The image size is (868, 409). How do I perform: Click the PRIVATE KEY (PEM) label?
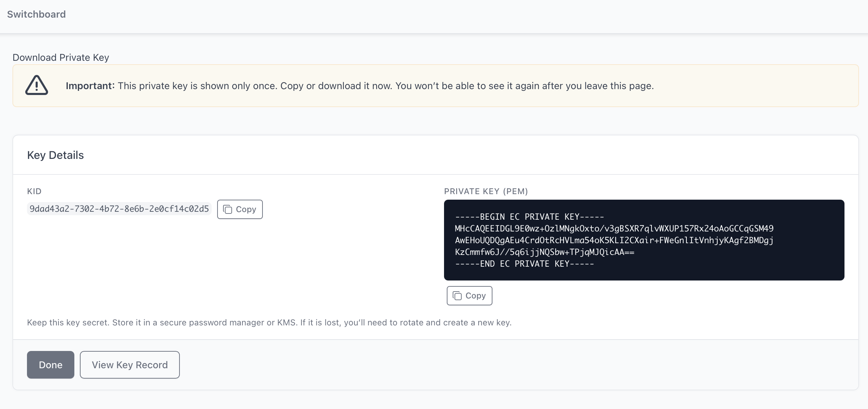tap(487, 191)
